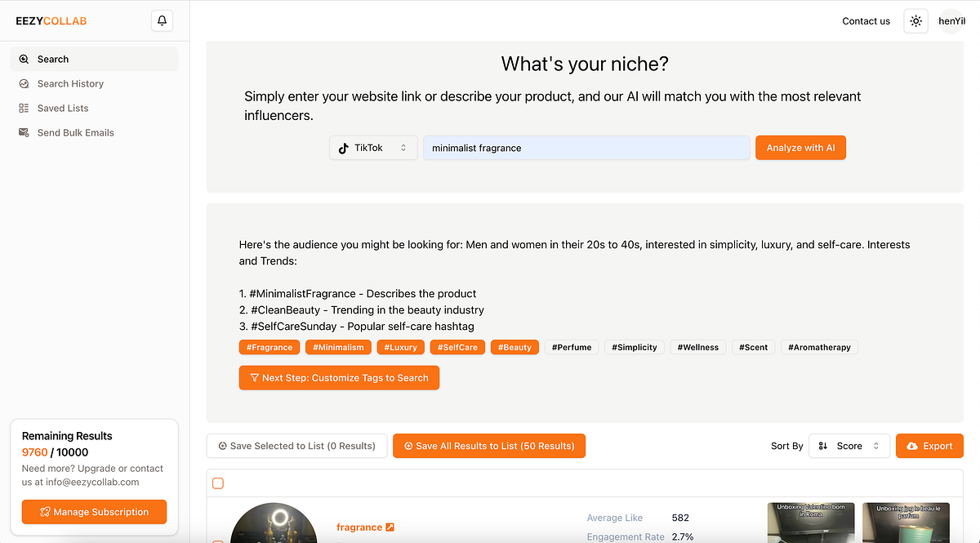Click the cloud Export icon
The height and width of the screenshot is (543, 980).
tap(912, 446)
